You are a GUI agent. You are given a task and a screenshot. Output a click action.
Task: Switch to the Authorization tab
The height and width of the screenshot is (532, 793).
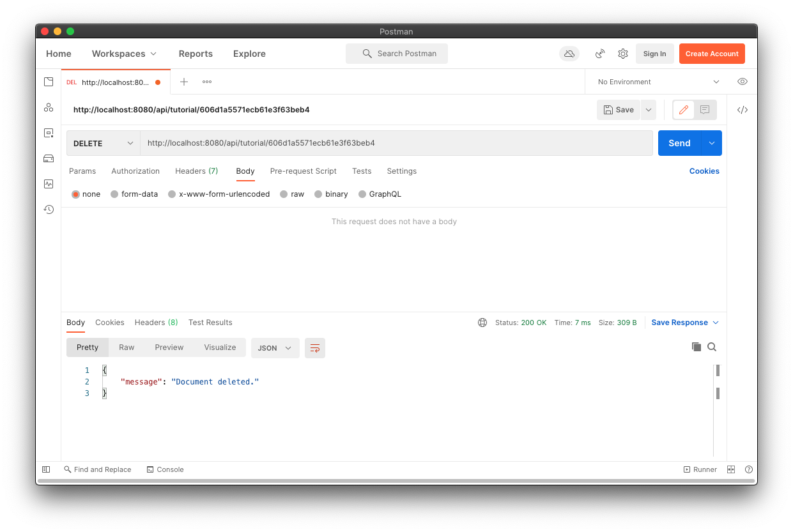135,171
